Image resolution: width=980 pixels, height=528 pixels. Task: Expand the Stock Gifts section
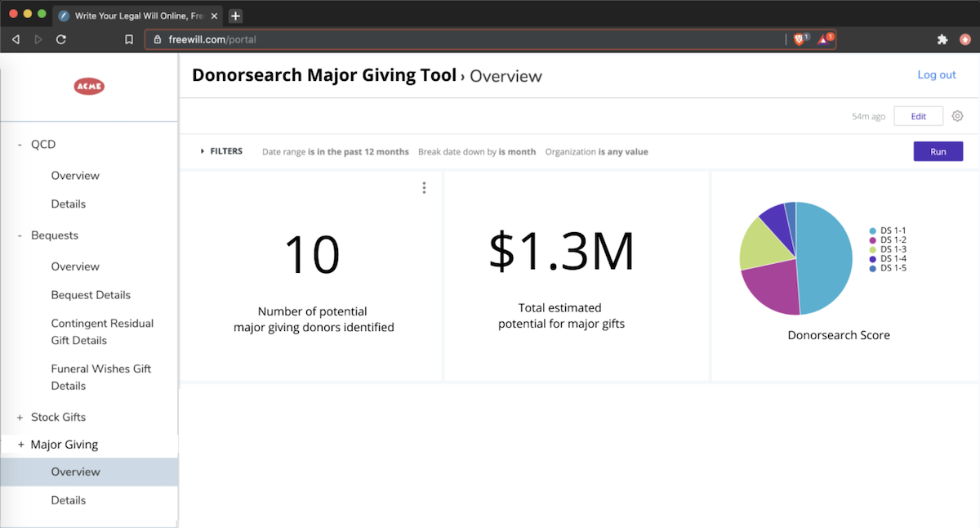pyautogui.click(x=20, y=418)
